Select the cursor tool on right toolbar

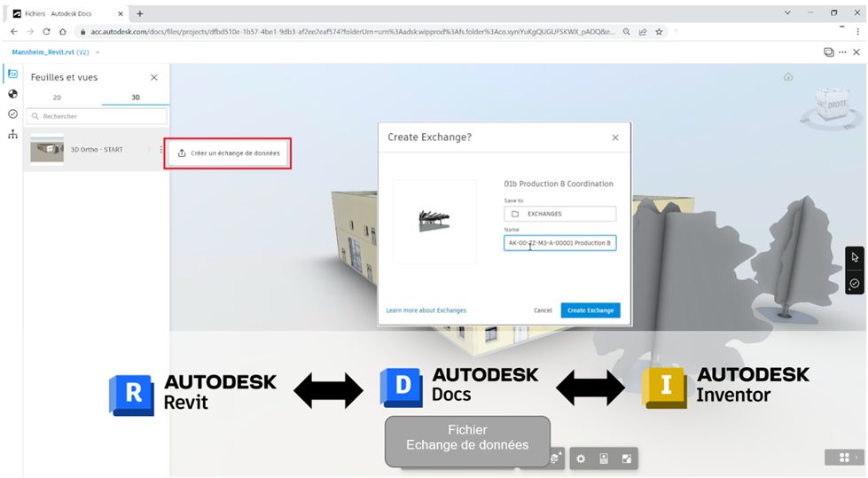855,257
